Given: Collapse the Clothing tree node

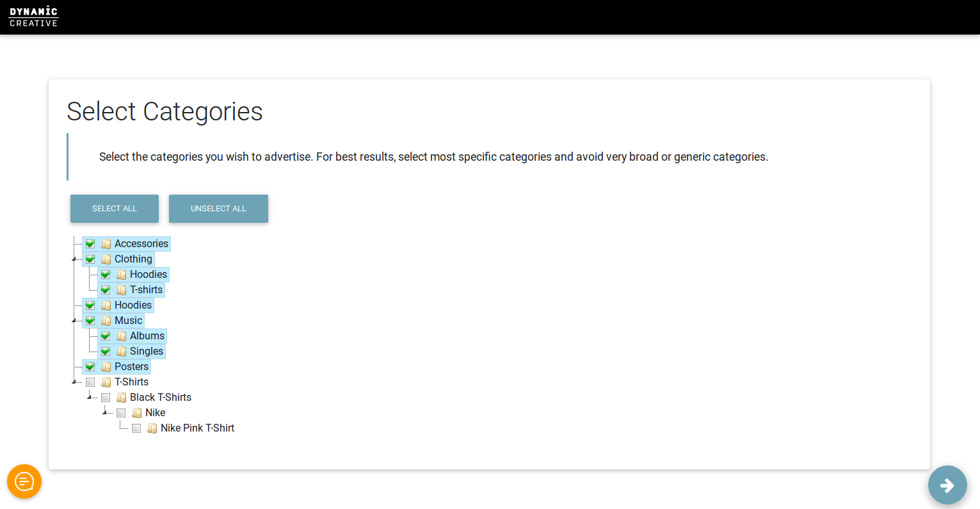Looking at the screenshot, I should (x=74, y=259).
